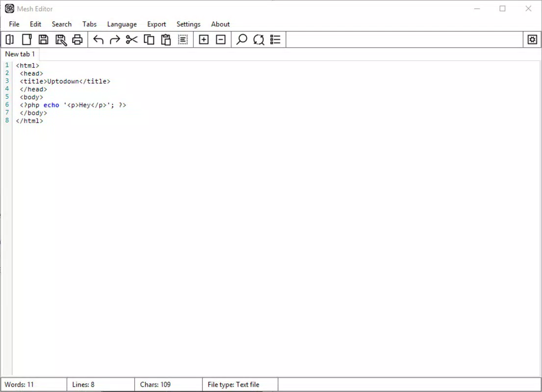Viewport: 542px width, 392px height.
Task: Open settings gear icon at toolbar right
Action: click(532, 40)
